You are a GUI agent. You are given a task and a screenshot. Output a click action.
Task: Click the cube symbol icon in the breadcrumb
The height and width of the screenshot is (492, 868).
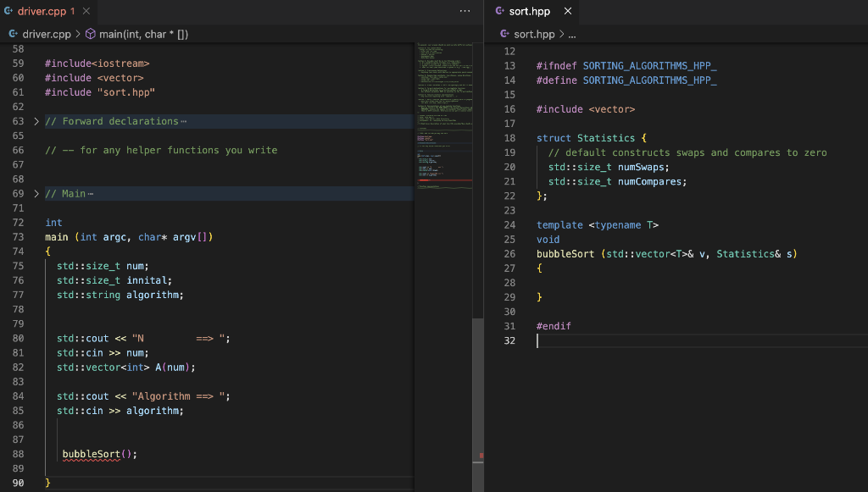(90, 34)
